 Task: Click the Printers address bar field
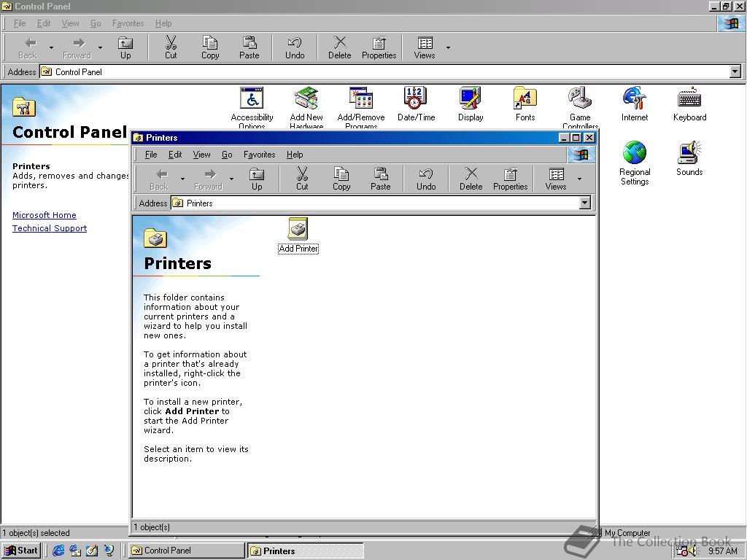(x=380, y=203)
